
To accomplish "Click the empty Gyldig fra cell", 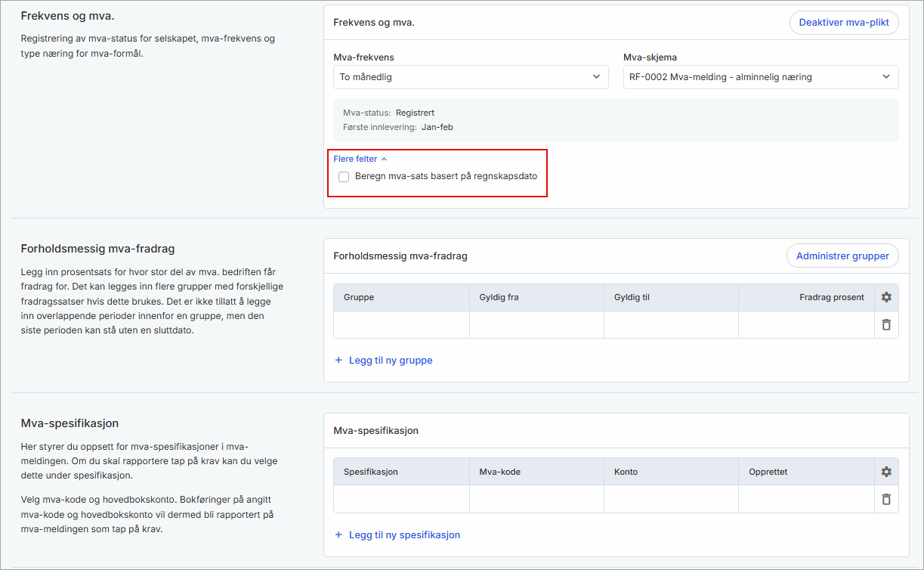I will [x=536, y=325].
